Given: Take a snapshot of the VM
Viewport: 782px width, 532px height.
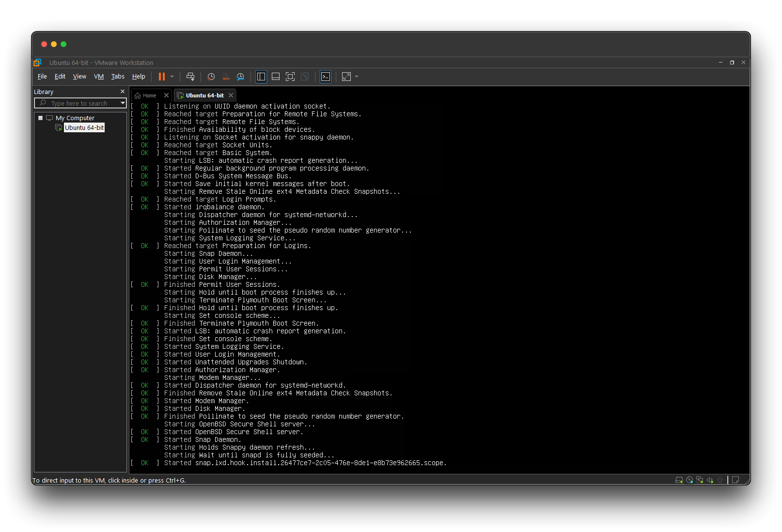Looking at the screenshot, I should click(211, 77).
